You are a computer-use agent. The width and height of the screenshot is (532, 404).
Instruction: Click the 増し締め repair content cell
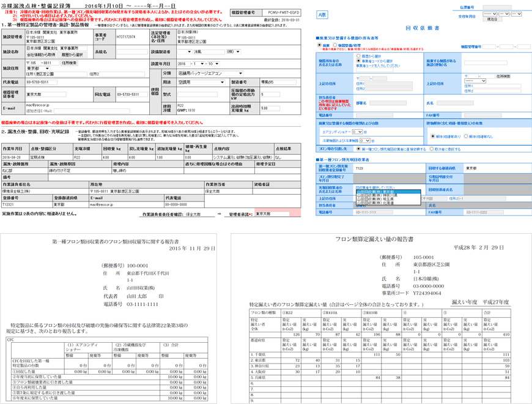pos(147,171)
